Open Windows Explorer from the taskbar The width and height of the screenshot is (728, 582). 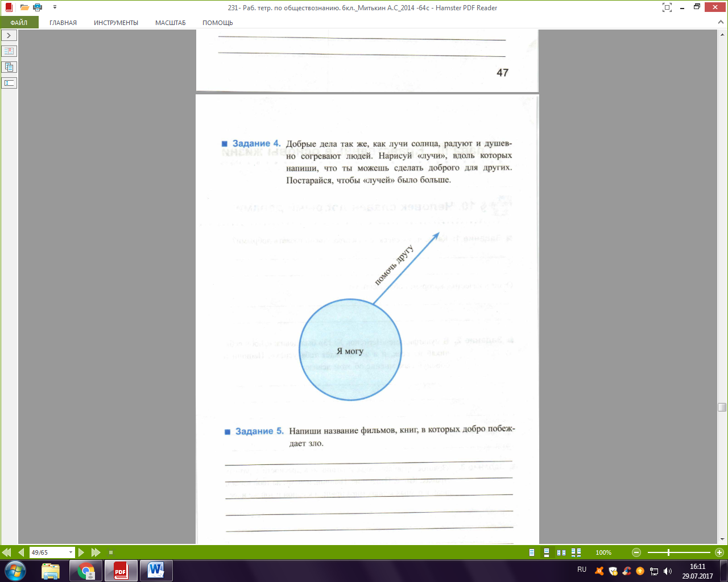coord(51,571)
